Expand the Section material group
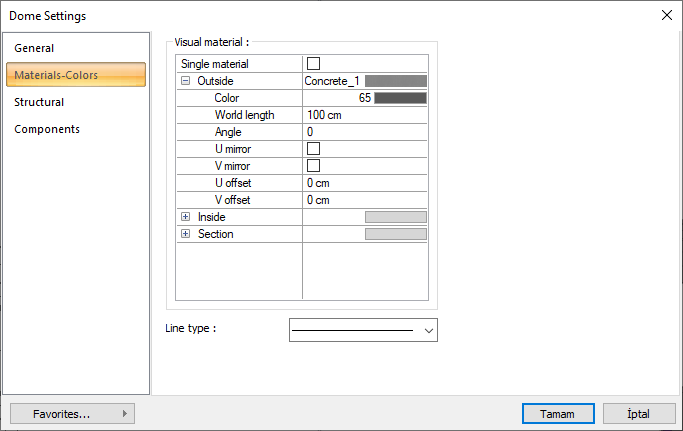The height and width of the screenshot is (431, 683). pyautogui.click(x=186, y=234)
